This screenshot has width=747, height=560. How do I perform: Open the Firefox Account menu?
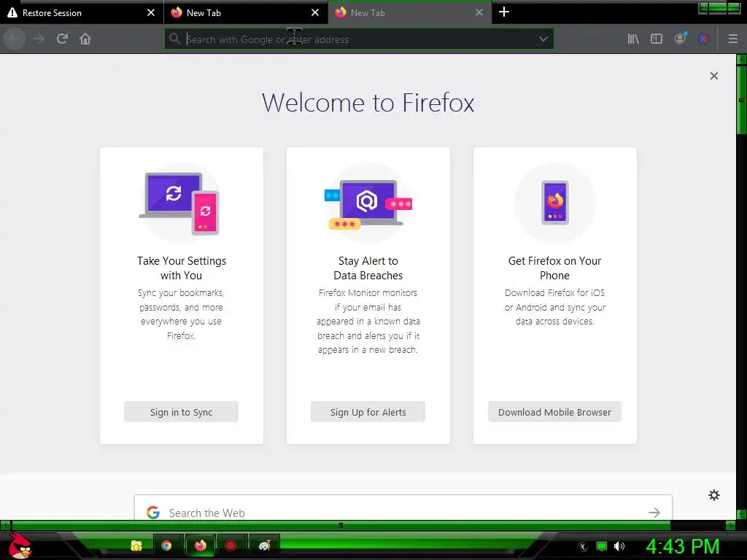coord(681,39)
